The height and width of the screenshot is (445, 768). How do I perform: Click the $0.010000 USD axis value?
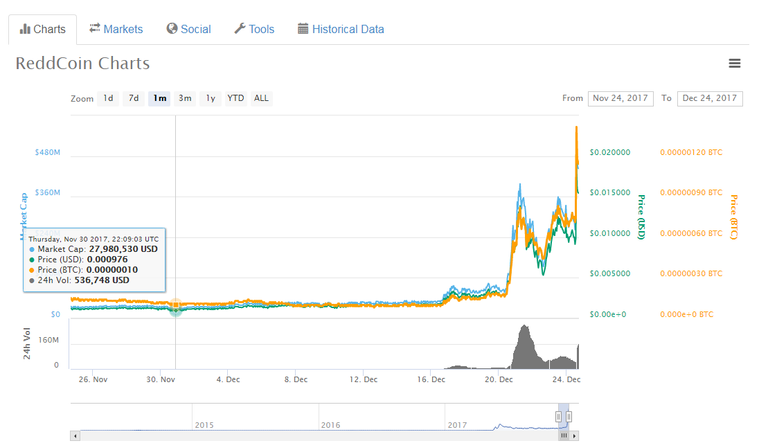coord(610,233)
